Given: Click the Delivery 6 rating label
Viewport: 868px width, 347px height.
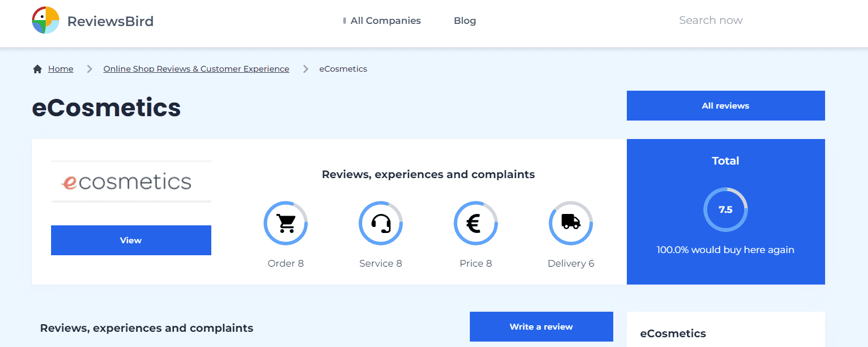Looking at the screenshot, I should pyautogui.click(x=570, y=263).
